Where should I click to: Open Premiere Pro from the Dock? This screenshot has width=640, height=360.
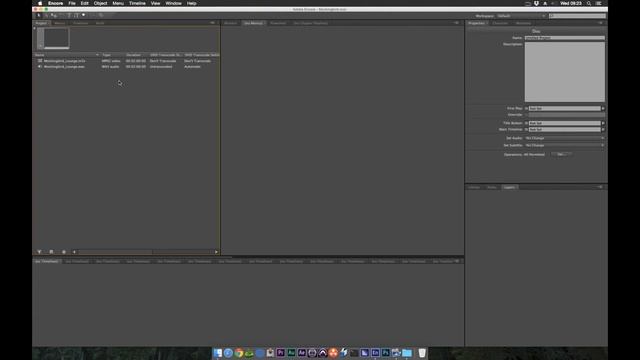pos(280,353)
